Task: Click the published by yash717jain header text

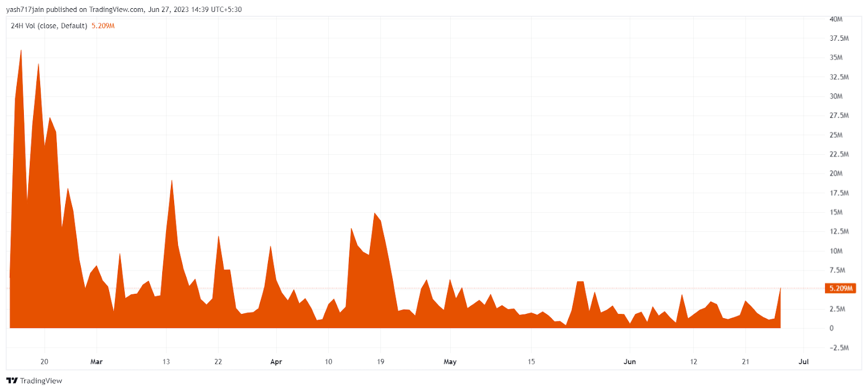Action: tap(124, 9)
